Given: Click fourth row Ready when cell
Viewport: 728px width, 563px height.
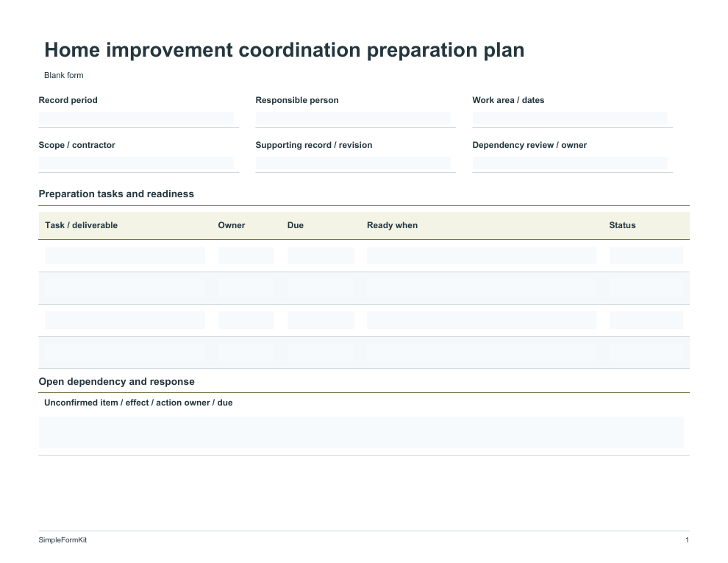Looking at the screenshot, I should [482, 353].
